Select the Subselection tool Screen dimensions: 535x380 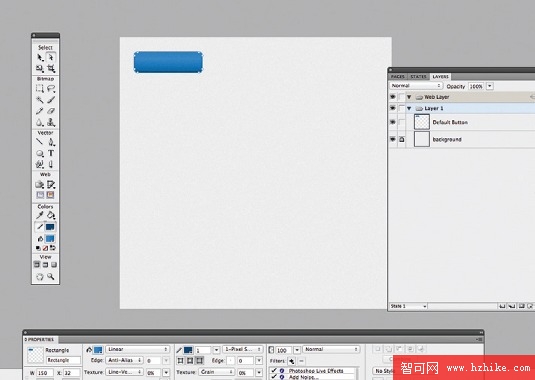click(51, 57)
